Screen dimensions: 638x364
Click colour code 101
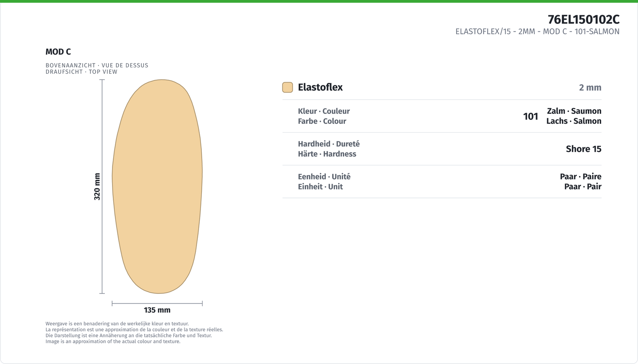(531, 116)
